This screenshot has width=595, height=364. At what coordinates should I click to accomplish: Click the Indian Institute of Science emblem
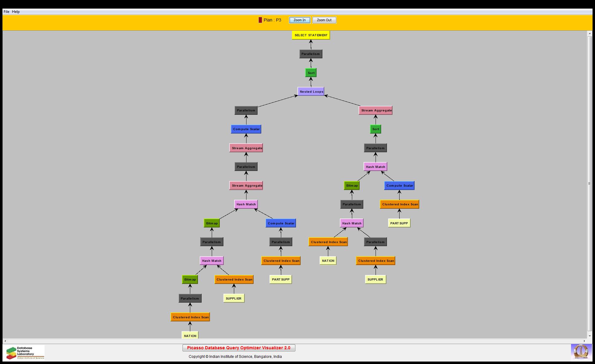(581, 352)
